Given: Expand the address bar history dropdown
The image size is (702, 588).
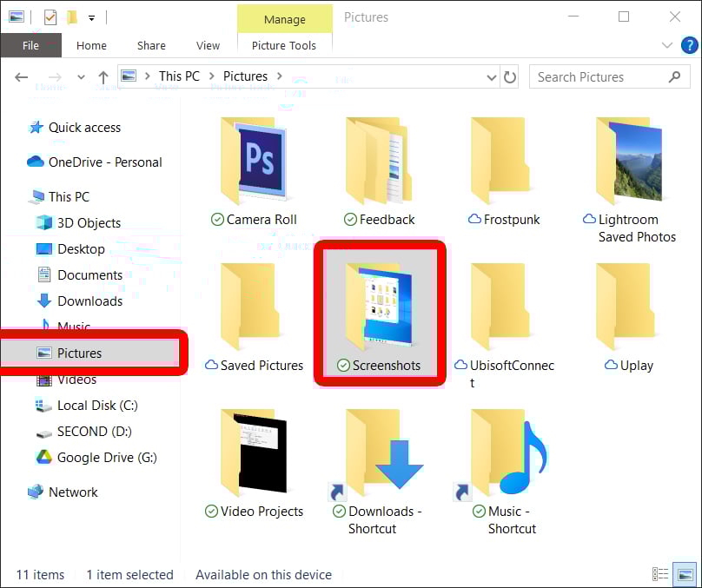Looking at the screenshot, I should (493, 76).
